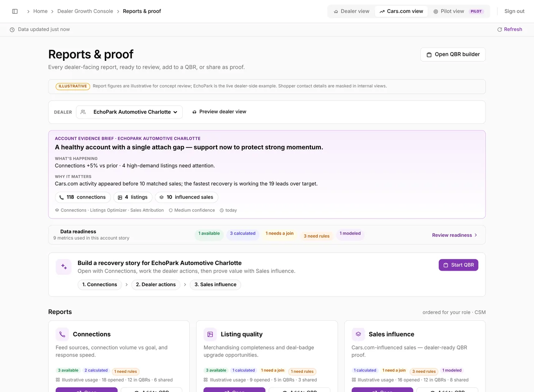This screenshot has width=534, height=392.
Task: Click the phone icon in 118 connections chip
Action: [62, 197]
